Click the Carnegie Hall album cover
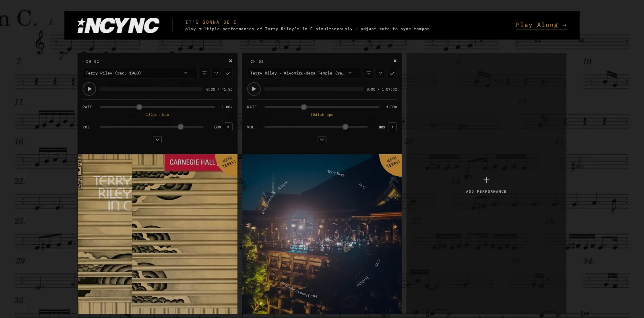Image resolution: width=644 pixels, height=318 pixels. point(157,234)
